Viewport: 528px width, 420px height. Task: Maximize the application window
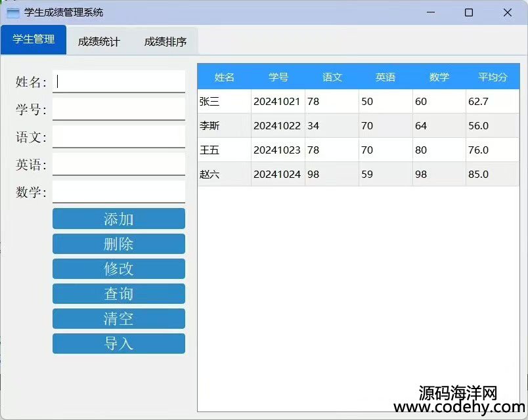(469, 12)
